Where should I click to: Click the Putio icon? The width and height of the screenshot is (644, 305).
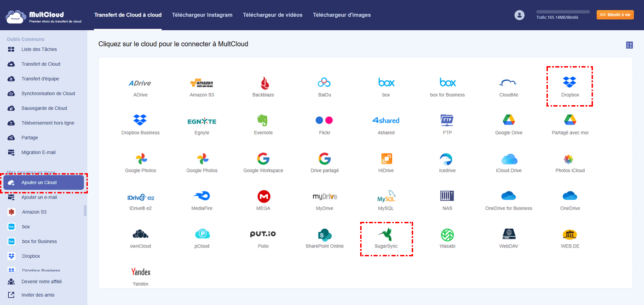coord(263,234)
